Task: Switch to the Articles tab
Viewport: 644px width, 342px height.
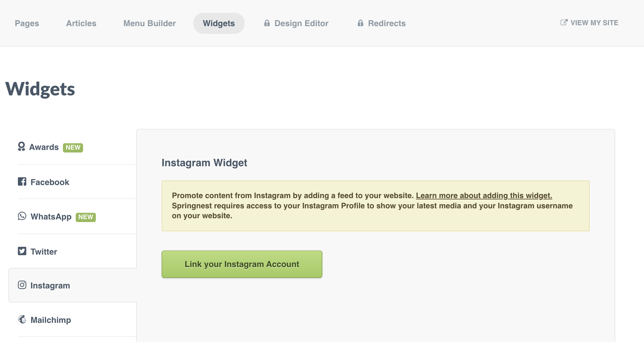Action: coord(81,23)
